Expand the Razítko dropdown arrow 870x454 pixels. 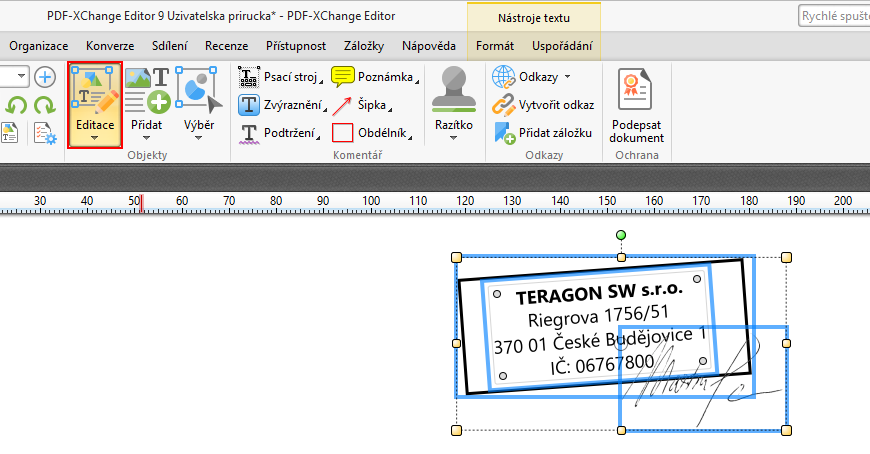[x=453, y=138]
